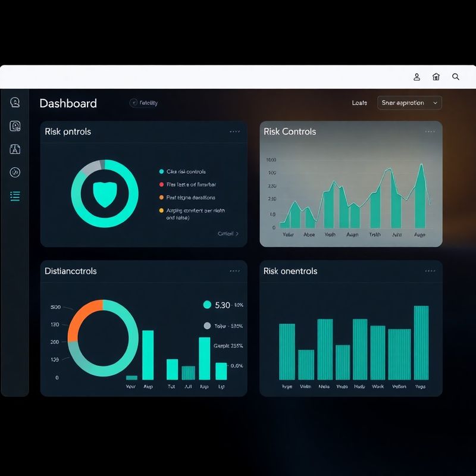The height and width of the screenshot is (476, 476).
Task: Select the tower sidebar icon
Action: [x=15, y=149]
